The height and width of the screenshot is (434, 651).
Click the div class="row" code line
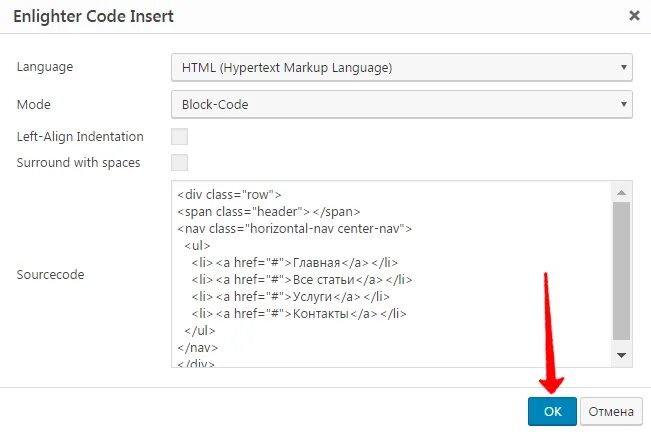pos(230,194)
